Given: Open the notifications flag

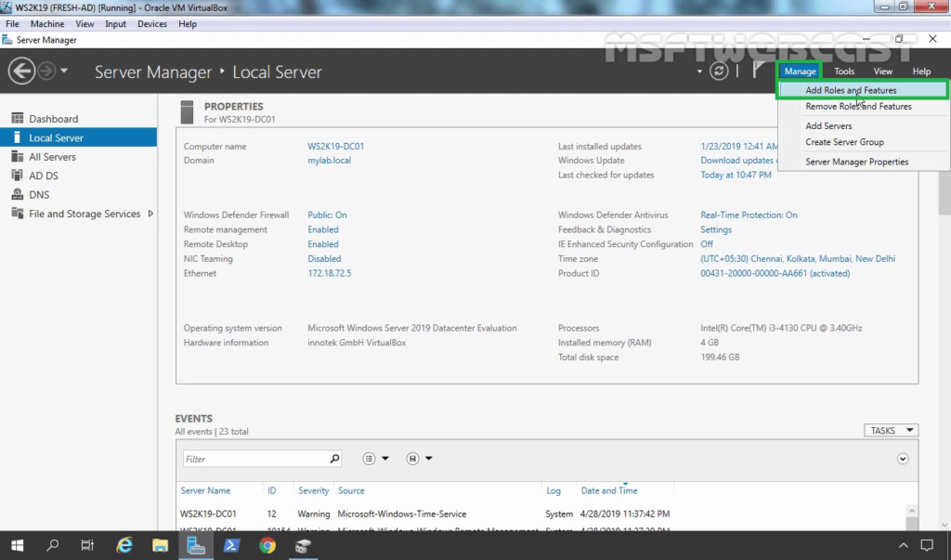Looking at the screenshot, I should [x=759, y=72].
